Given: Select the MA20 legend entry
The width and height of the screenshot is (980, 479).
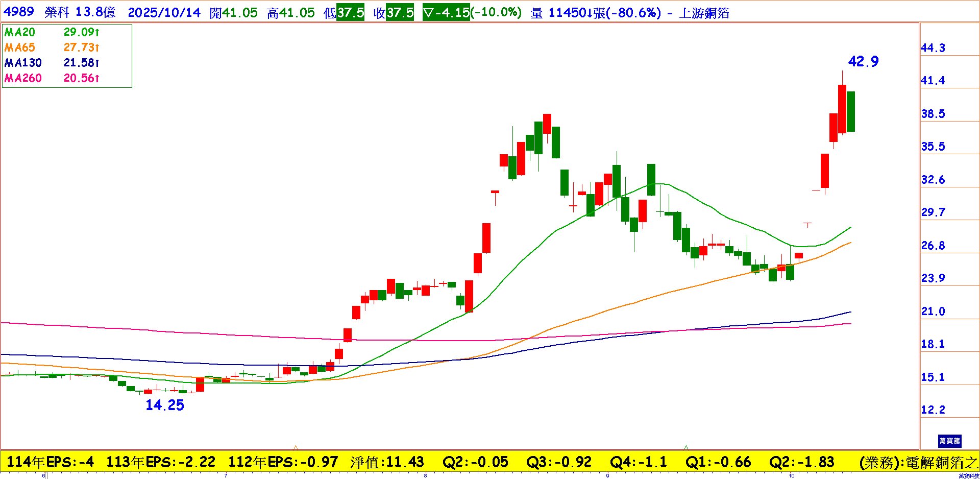Looking at the screenshot, I should pyautogui.click(x=20, y=32).
